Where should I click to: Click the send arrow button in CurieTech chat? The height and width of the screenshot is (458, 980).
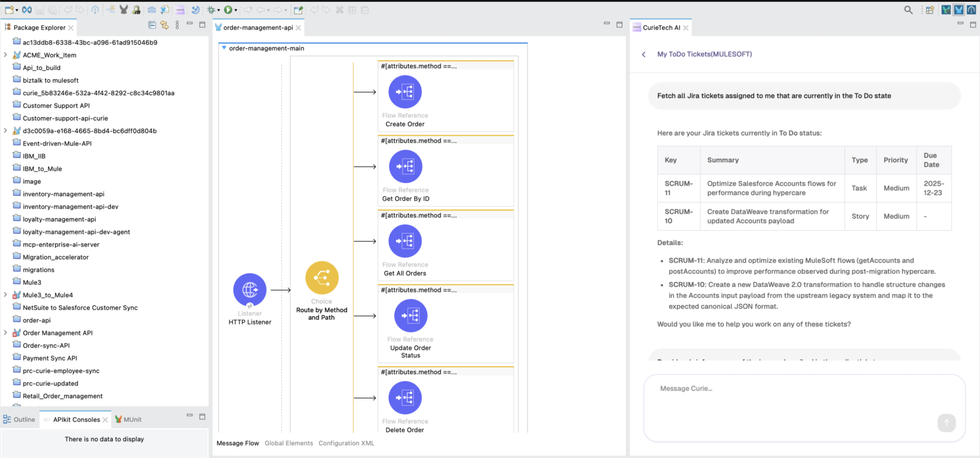pyautogui.click(x=946, y=422)
